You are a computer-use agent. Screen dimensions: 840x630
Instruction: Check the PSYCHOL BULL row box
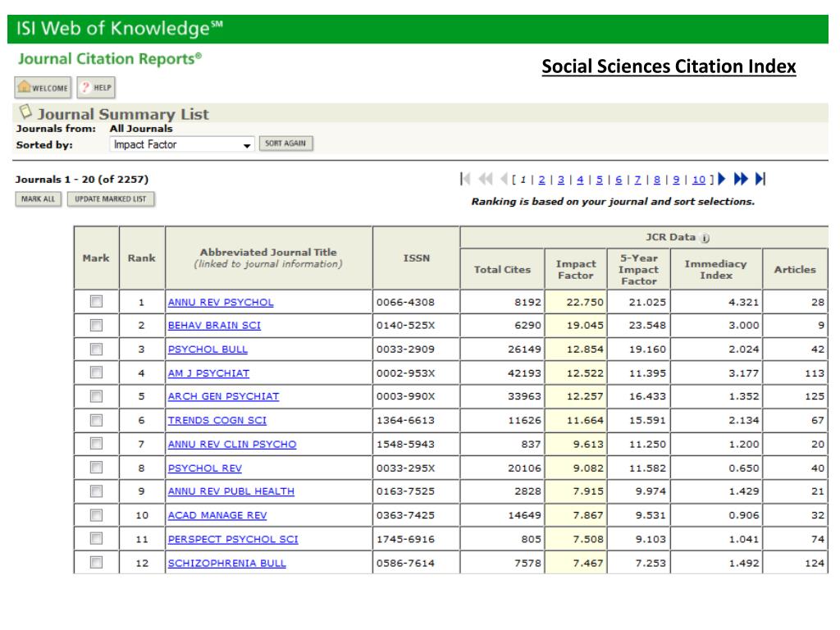[x=97, y=349]
